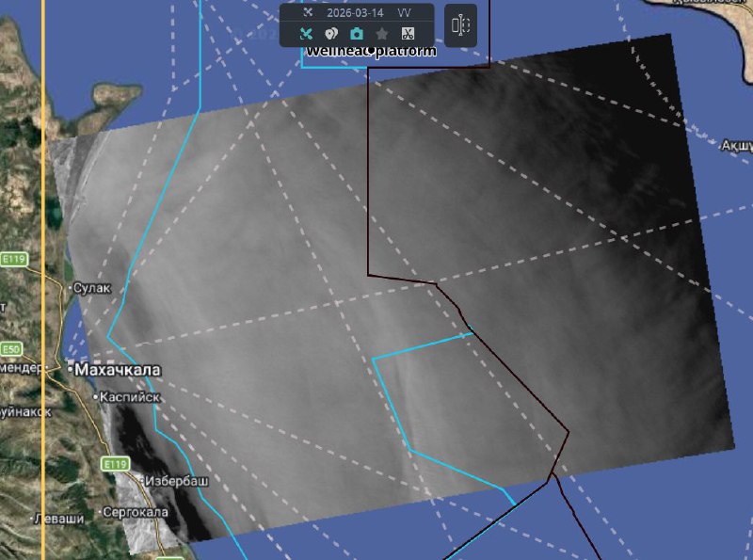Click the Сергокала town label
753x560 pixels.
coord(136,512)
